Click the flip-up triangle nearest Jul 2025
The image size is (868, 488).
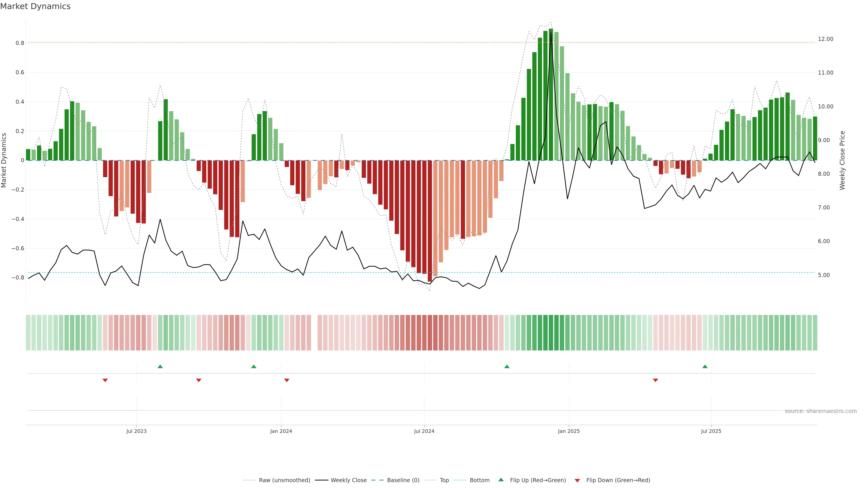coord(705,366)
